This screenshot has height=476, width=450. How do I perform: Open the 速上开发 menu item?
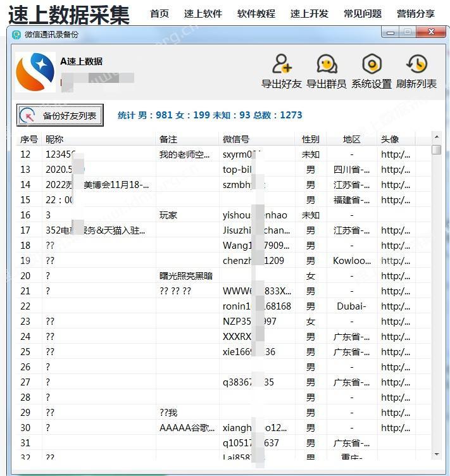coord(309,14)
